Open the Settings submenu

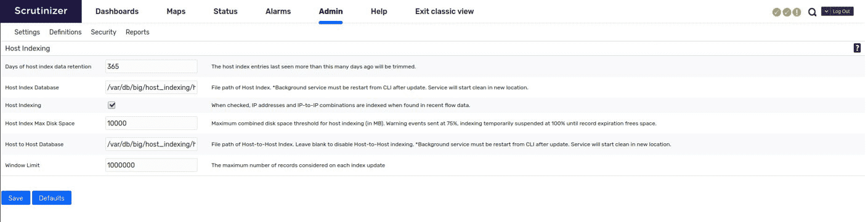(27, 32)
